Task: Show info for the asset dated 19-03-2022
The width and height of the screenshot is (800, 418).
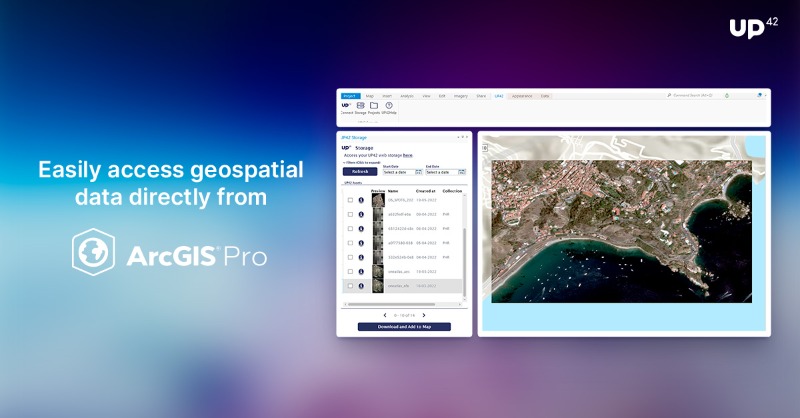Action: point(361,272)
